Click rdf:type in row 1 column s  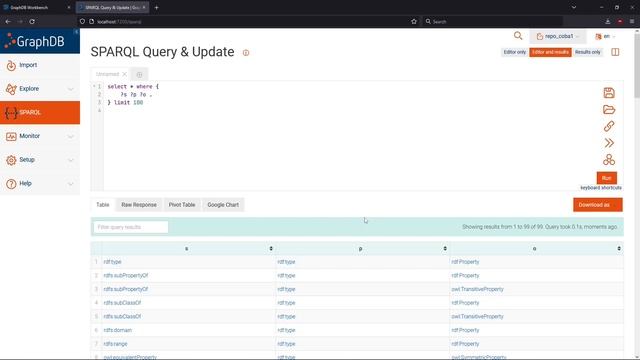[x=112, y=262]
